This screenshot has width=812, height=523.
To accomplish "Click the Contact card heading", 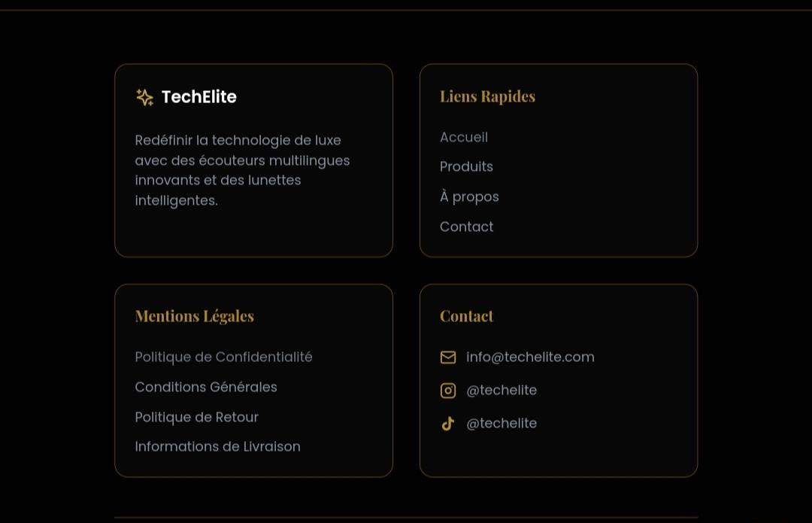I will coord(466,316).
